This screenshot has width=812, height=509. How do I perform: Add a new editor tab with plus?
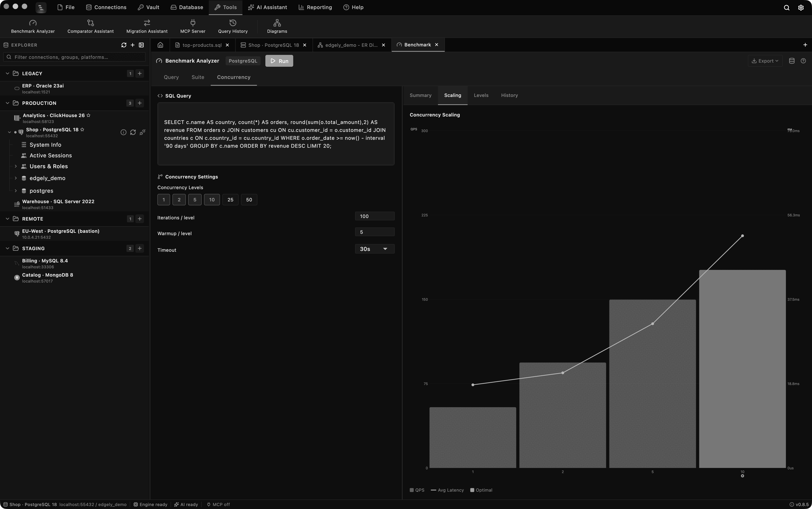[805, 45]
